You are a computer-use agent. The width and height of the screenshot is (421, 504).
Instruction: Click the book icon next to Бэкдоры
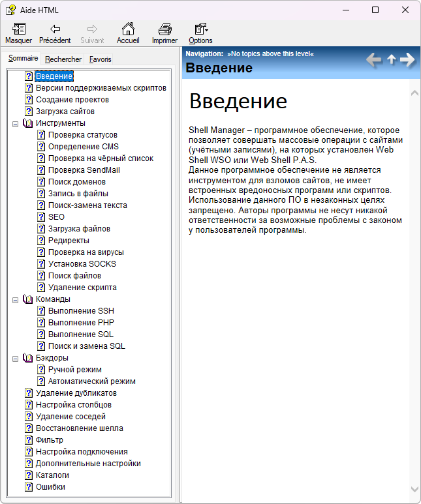tap(27, 358)
